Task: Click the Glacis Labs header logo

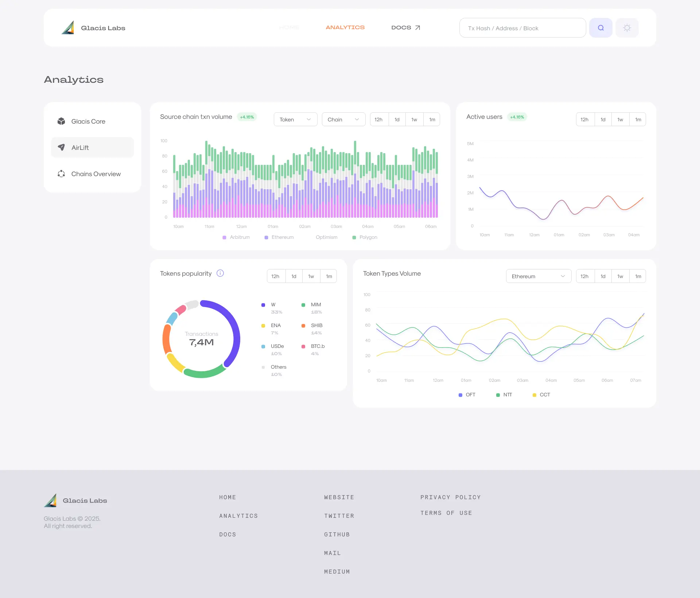Action: click(x=68, y=28)
